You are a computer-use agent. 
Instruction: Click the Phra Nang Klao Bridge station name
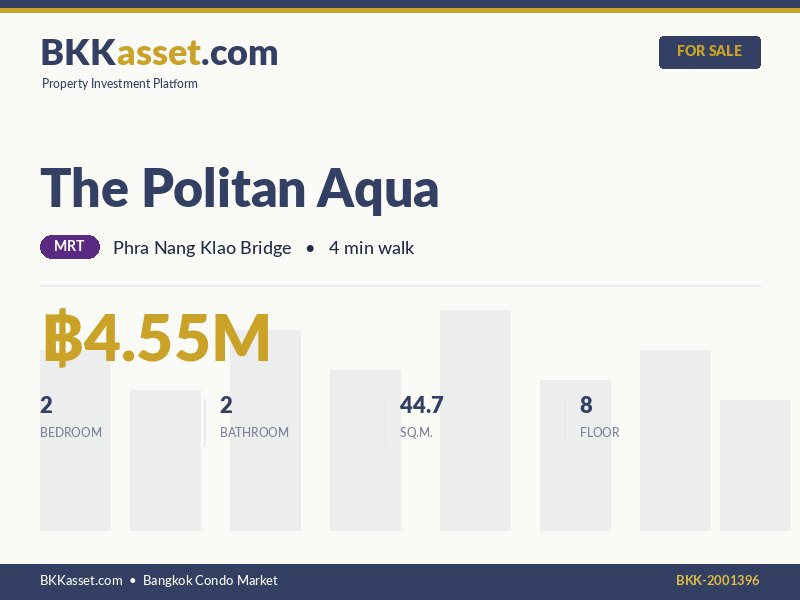click(202, 248)
